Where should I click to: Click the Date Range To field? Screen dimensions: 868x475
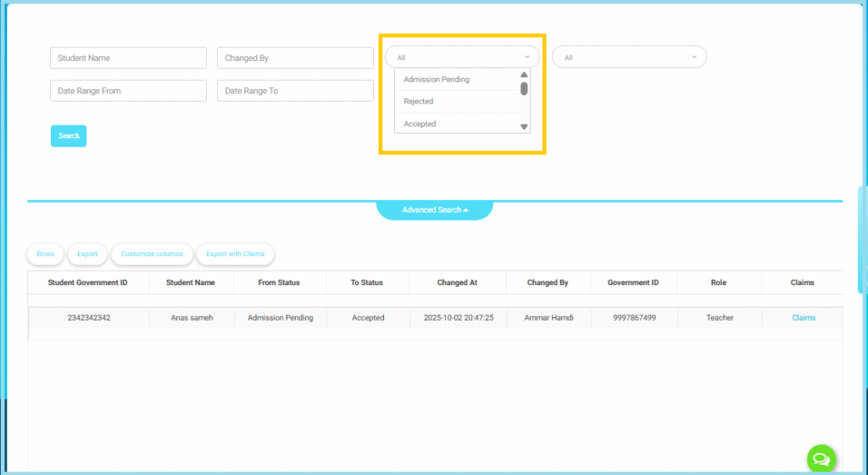[x=295, y=91]
